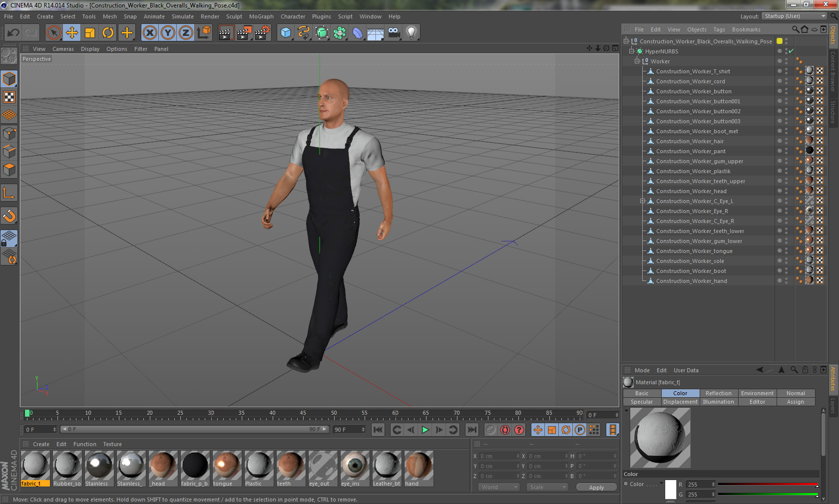Open the Layout dropdown Startup (User)
The width and height of the screenshot is (839, 504).
[x=795, y=16]
